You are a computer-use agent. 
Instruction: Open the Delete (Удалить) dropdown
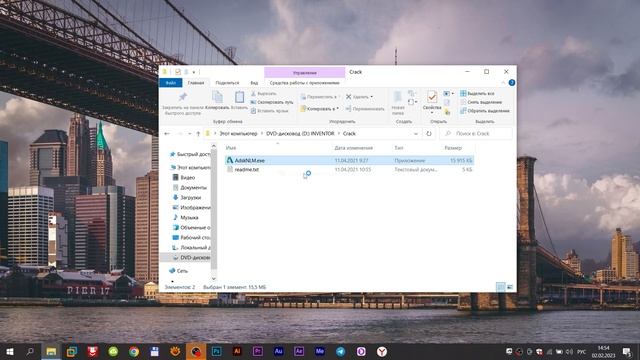click(359, 97)
